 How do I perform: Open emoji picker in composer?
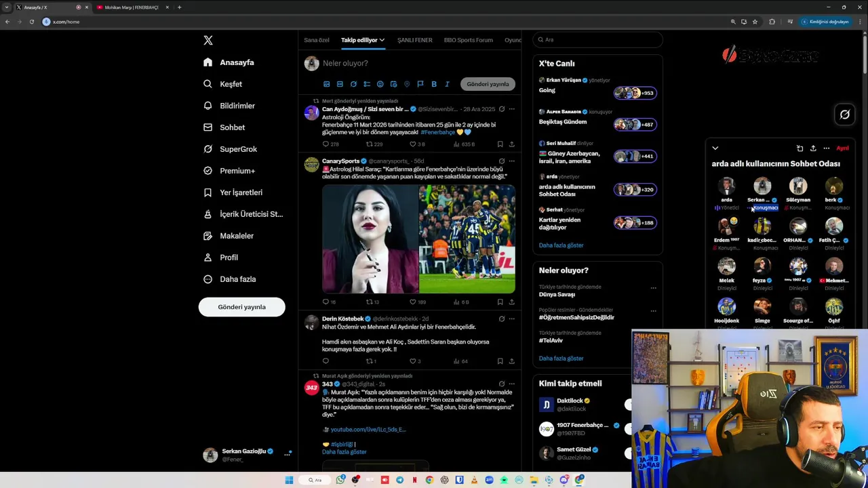tap(380, 84)
